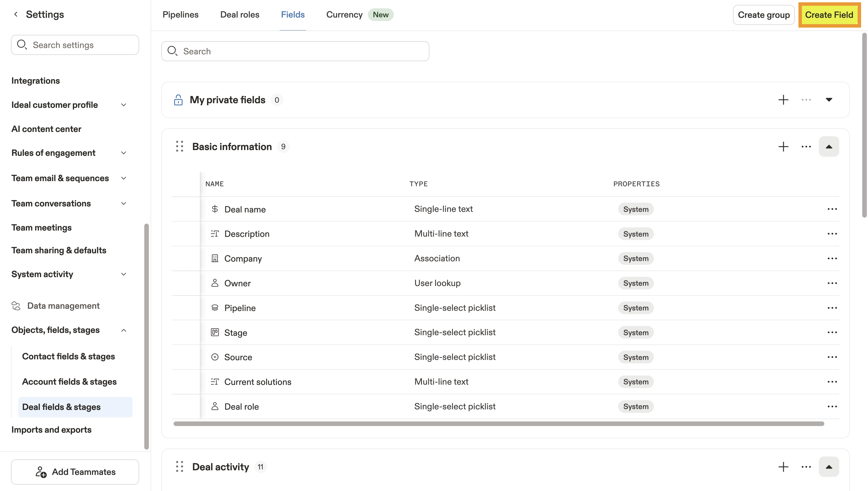Switch to the Pipelines tab
This screenshot has width=868, height=491.
[180, 14]
